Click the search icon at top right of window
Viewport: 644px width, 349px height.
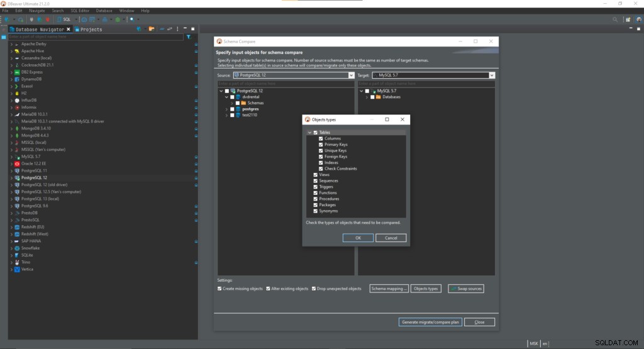pyautogui.click(x=615, y=19)
